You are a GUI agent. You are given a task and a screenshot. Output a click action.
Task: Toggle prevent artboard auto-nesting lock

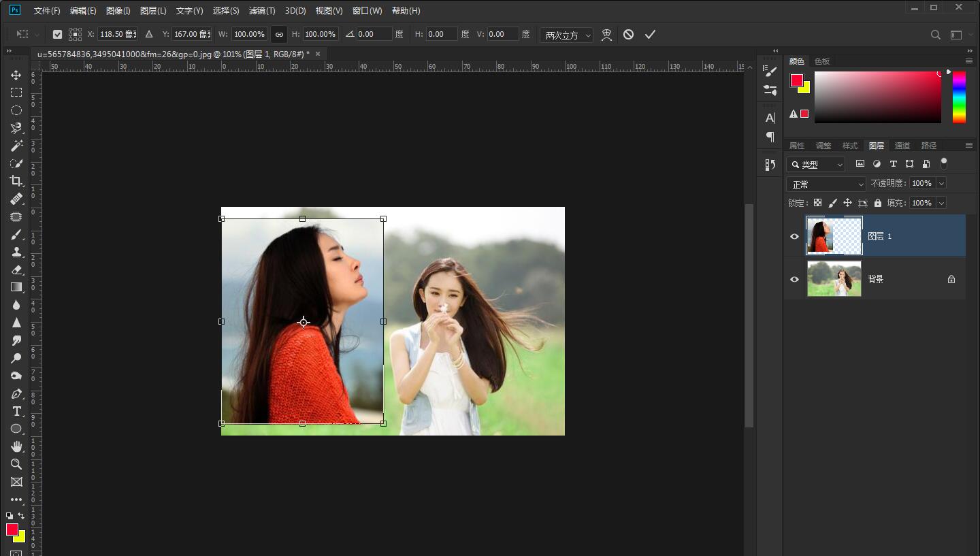tap(863, 203)
